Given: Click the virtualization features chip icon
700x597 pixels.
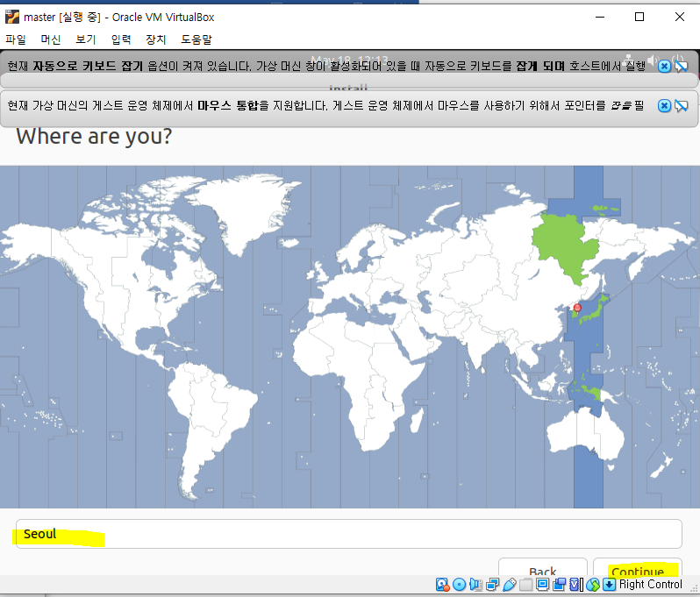Looking at the screenshot, I should [575, 585].
